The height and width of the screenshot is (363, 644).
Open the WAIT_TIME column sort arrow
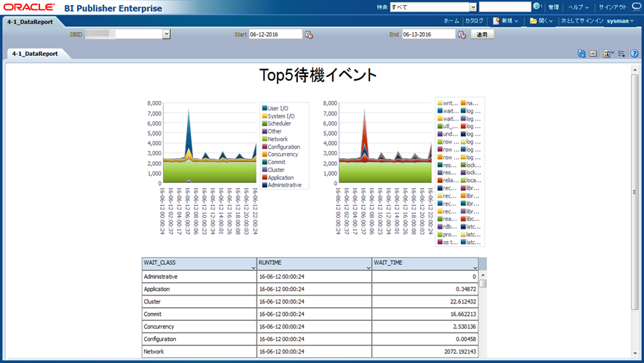475,268
